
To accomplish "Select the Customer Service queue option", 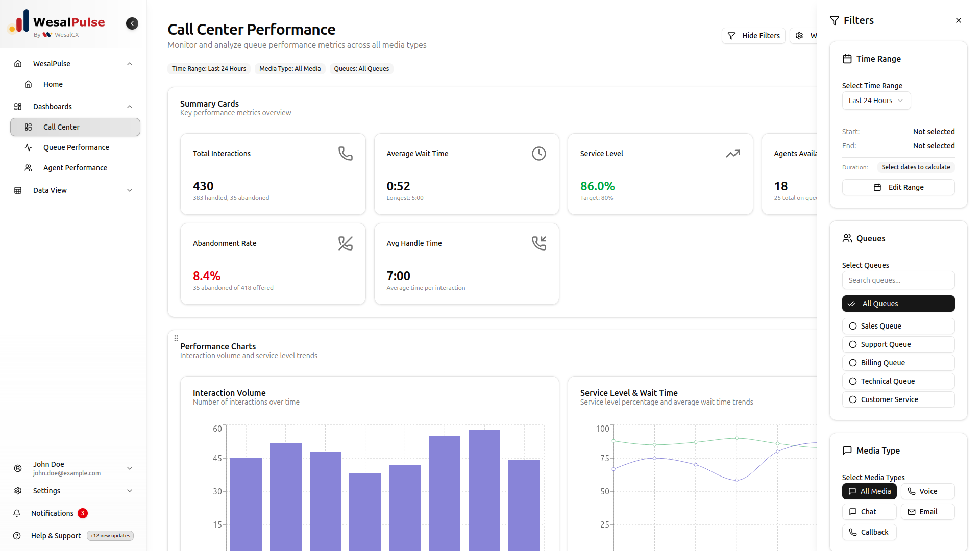I will 898,399.
